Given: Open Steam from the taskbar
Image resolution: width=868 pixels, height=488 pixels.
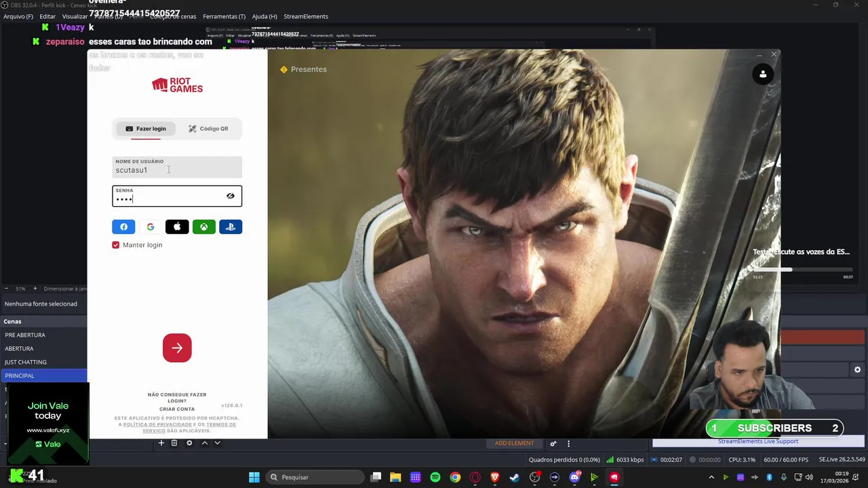Looking at the screenshot, I should pos(515,477).
